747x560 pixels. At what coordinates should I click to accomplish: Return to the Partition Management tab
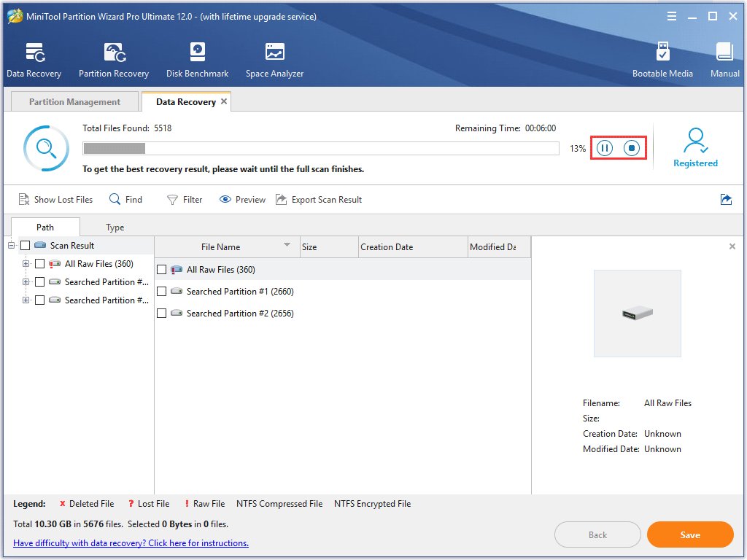74,101
